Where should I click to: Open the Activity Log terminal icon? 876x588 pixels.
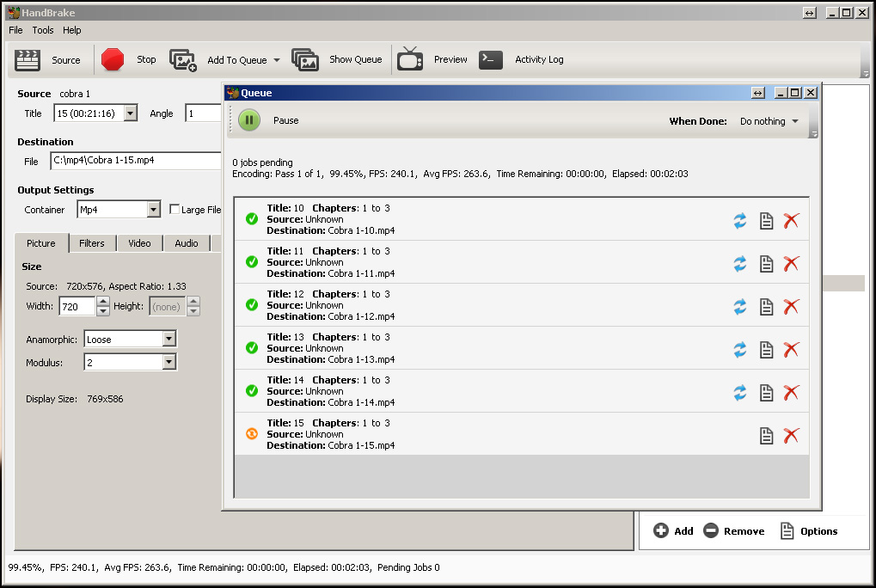491,60
